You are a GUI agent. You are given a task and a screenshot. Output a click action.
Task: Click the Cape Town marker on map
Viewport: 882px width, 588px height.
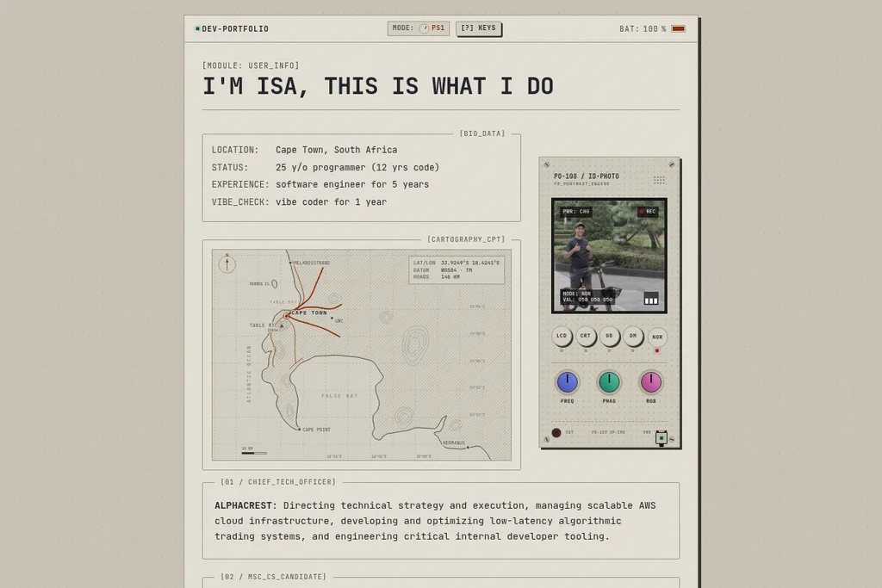(286, 316)
